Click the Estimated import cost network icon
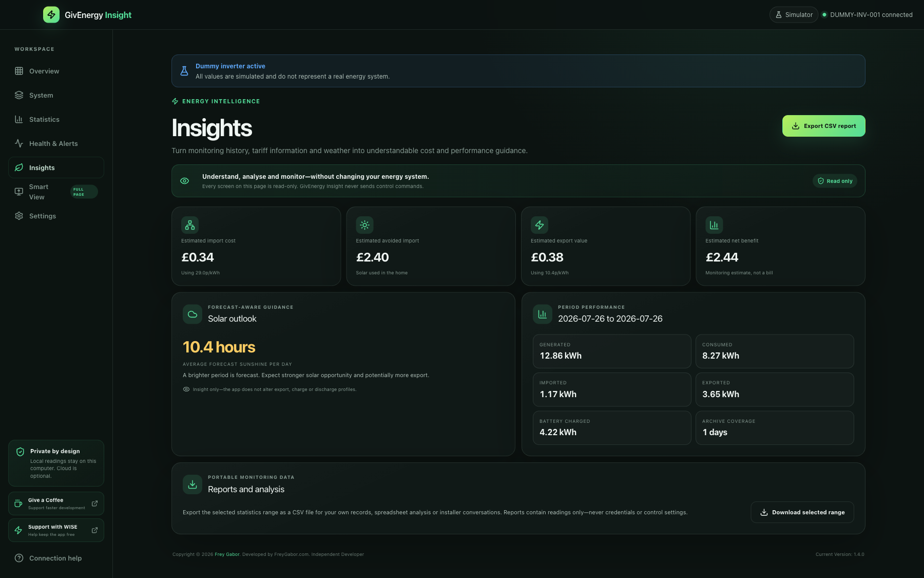The image size is (924, 578). pyautogui.click(x=190, y=225)
